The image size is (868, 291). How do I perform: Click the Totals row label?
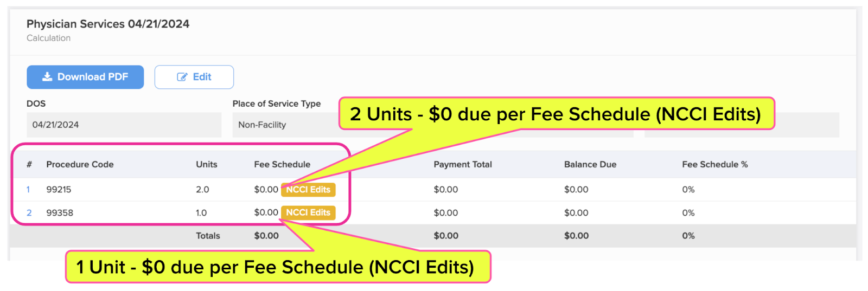click(x=208, y=236)
